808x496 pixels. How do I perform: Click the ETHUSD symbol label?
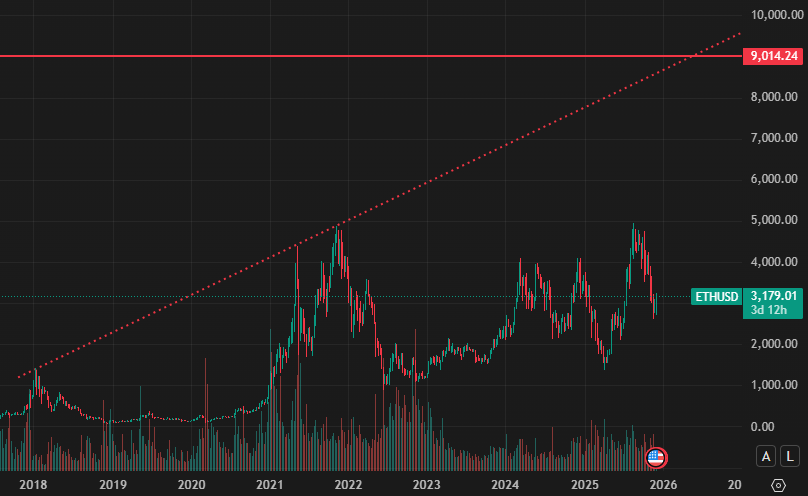point(716,296)
